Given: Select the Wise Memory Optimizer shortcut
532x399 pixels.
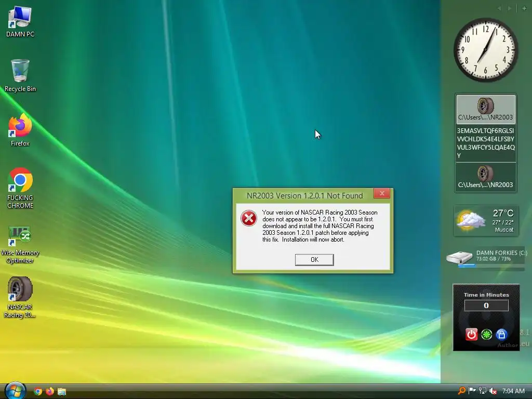Looking at the screenshot, I should [x=20, y=244].
